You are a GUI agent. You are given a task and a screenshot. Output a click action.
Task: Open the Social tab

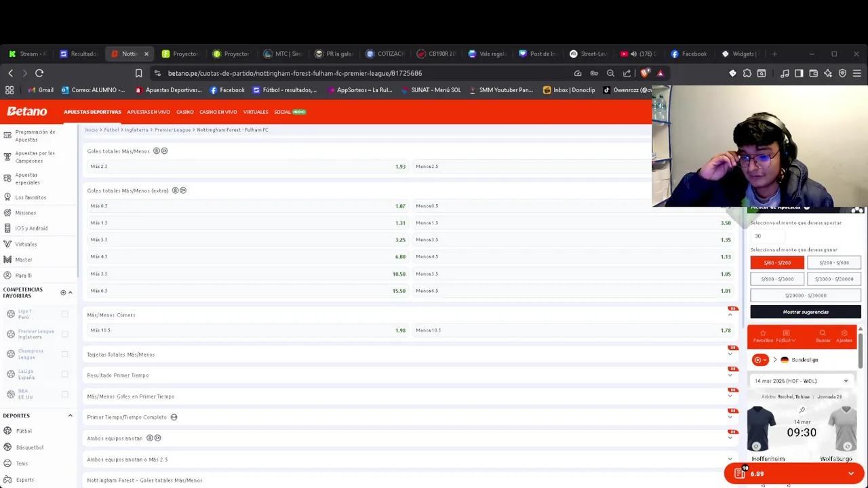coord(290,112)
